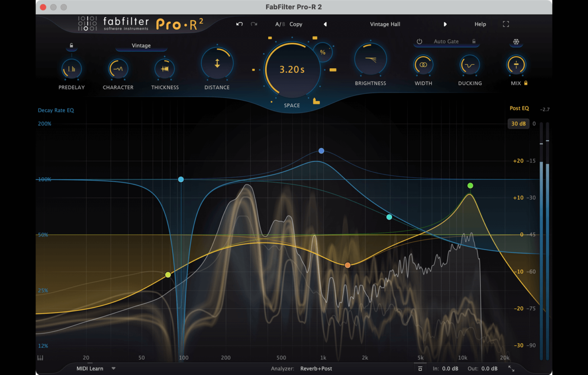Toggle the Mix lock icon

click(x=526, y=83)
